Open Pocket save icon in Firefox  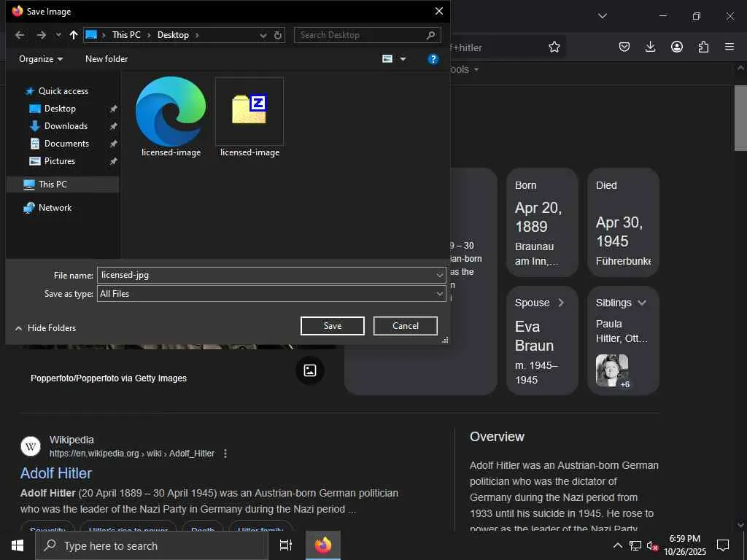[x=624, y=47]
